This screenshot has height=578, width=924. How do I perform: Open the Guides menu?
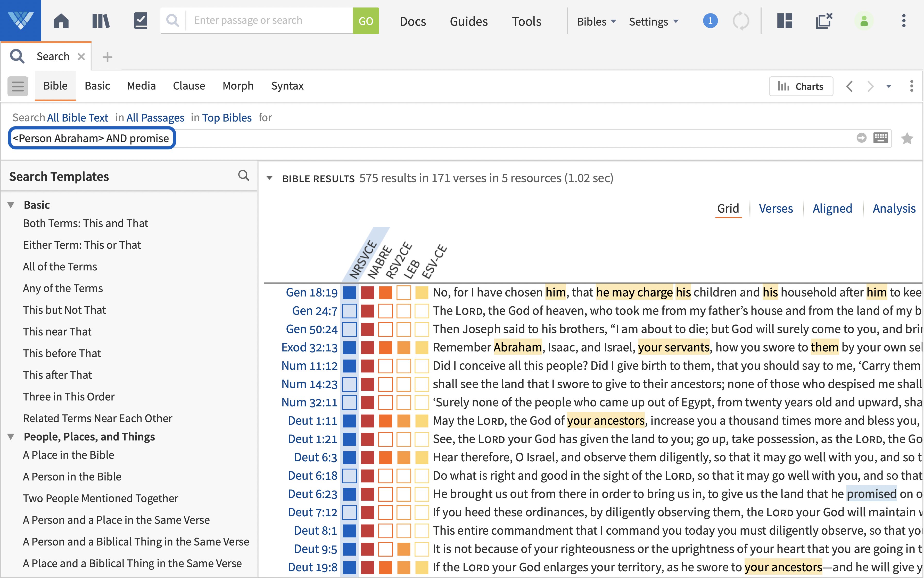pos(468,21)
